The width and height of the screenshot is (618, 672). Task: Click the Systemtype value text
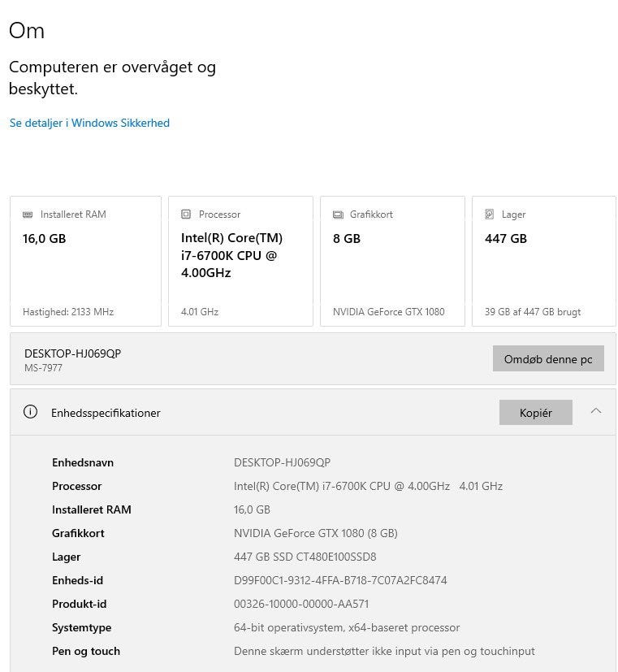[x=347, y=627]
